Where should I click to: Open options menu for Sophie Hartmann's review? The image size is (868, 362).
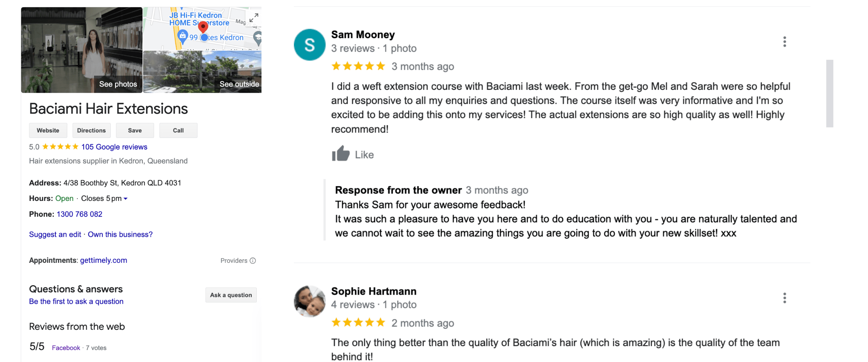coord(784,298)
